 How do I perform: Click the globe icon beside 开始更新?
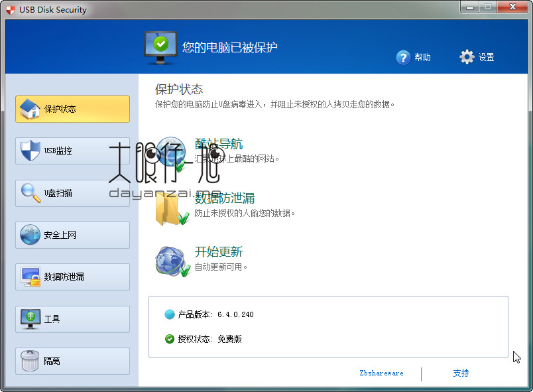tap(172, 261)
